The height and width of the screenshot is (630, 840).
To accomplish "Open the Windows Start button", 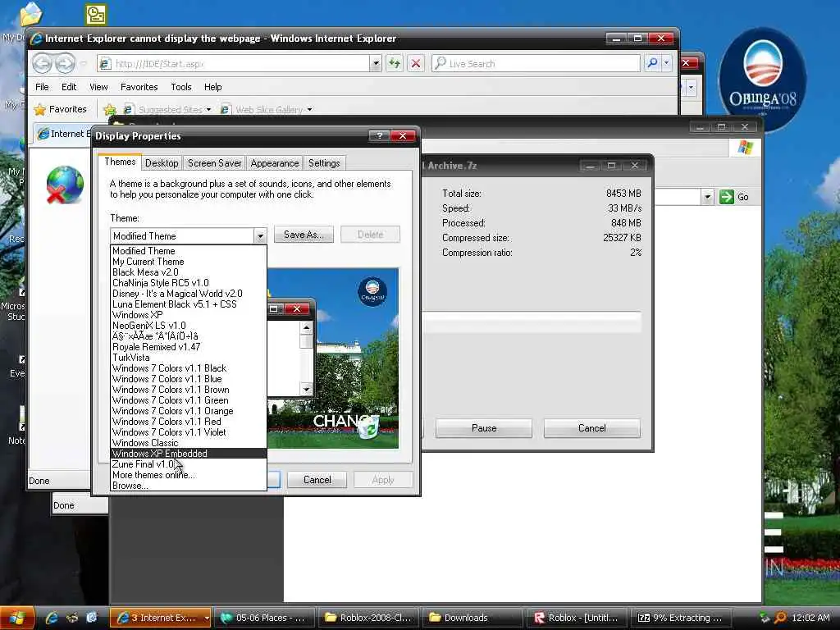I will (17, 618).
